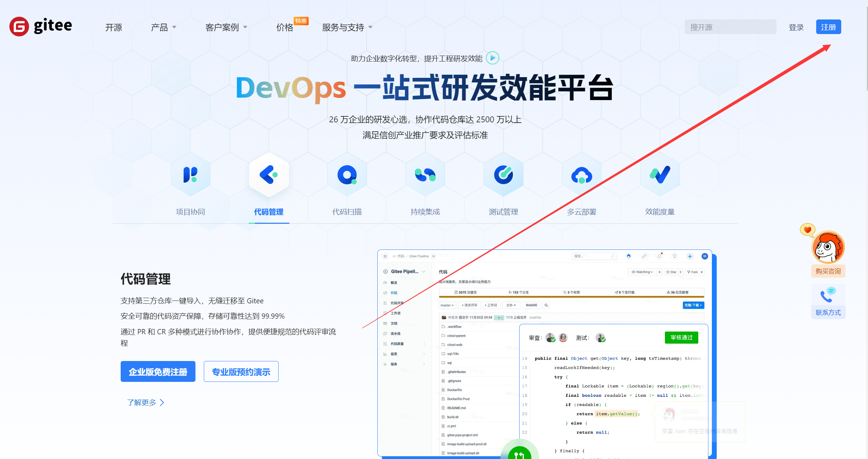Click the 购买咨询 label

[828, 271]
